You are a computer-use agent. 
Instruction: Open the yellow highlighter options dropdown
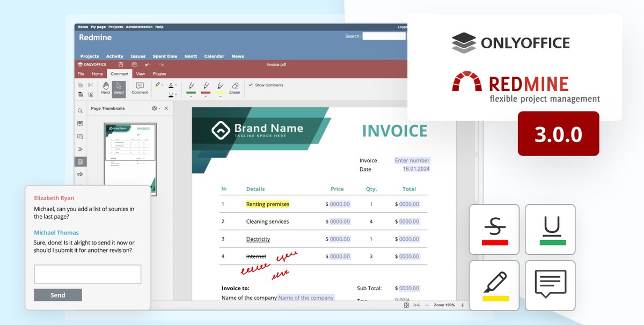220,97
